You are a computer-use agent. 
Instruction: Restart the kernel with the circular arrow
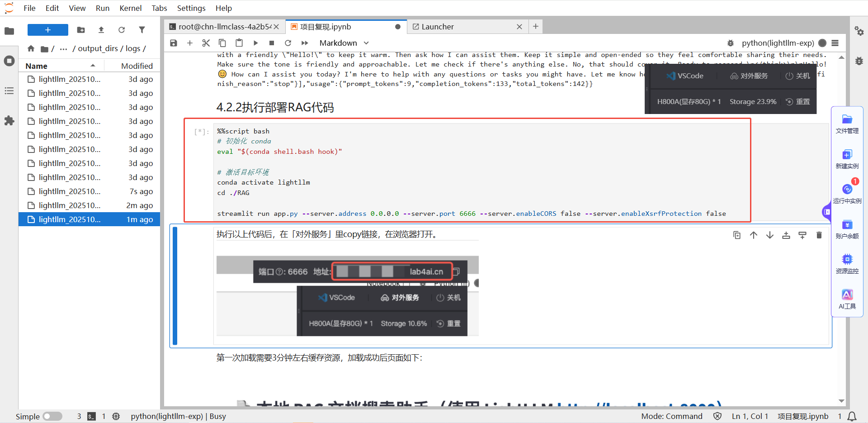tap(288, 43)
